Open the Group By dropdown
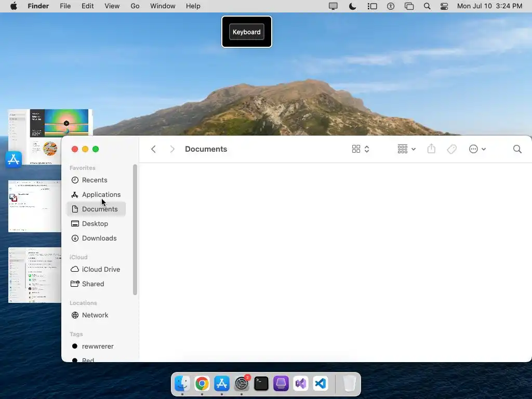Viewport: 532px width, 399px height. coord(406,149)
